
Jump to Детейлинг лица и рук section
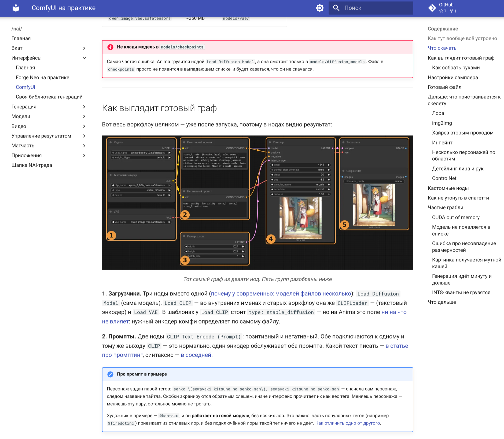pyautogui.click(x=458, y=169)
